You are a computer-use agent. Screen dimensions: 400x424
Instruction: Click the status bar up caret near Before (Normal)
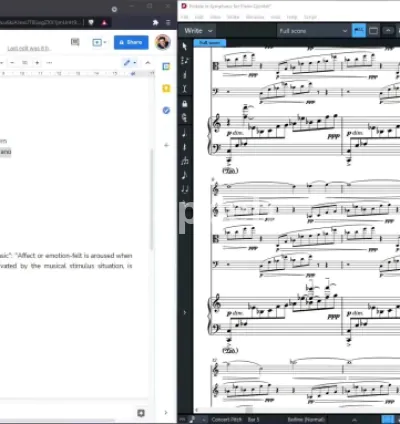pos(354,420)
